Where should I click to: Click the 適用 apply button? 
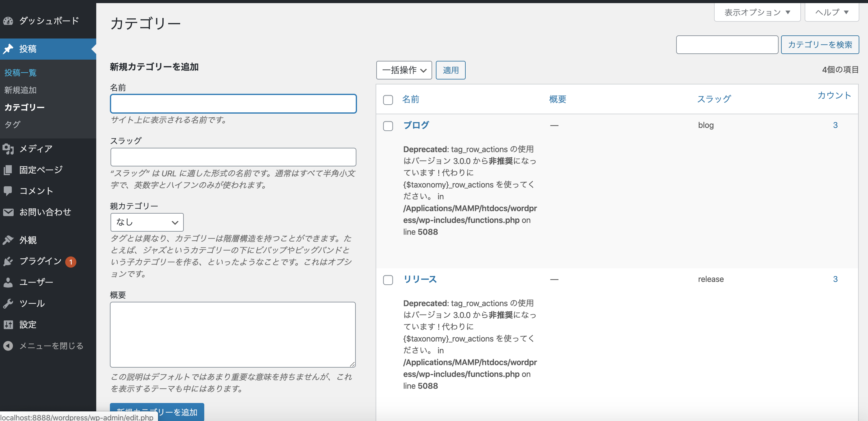point(450,70)
